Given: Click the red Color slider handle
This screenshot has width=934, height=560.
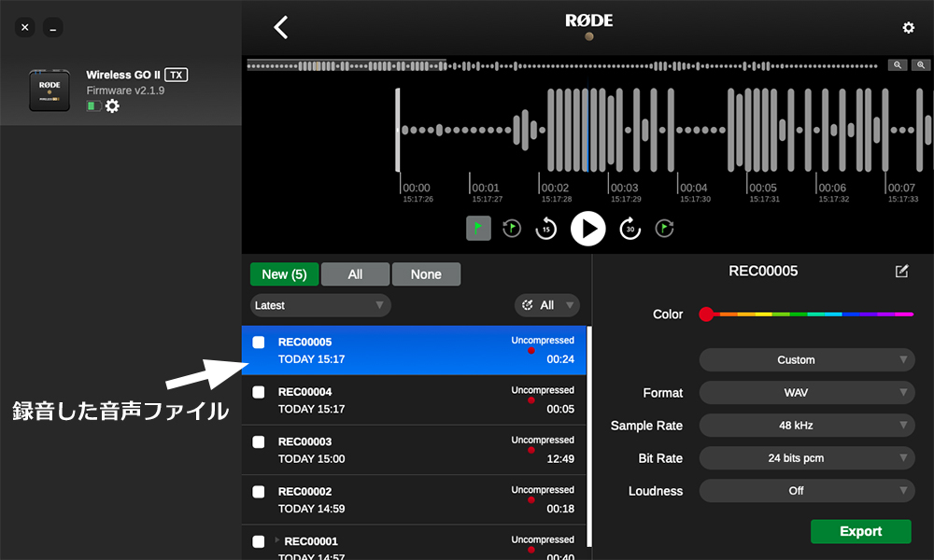Looking at the screenshot, I should coord(706,315).
